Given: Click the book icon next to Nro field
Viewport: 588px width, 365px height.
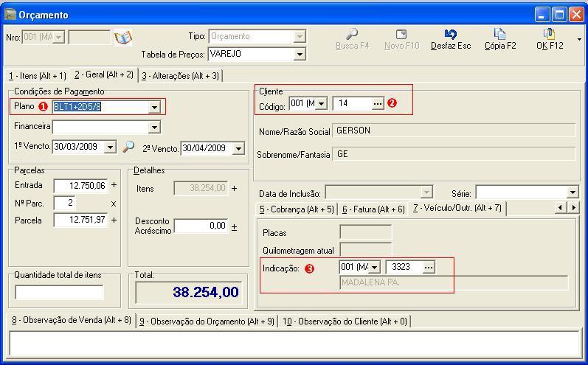Looking at the screenshot, I should 122,37.
